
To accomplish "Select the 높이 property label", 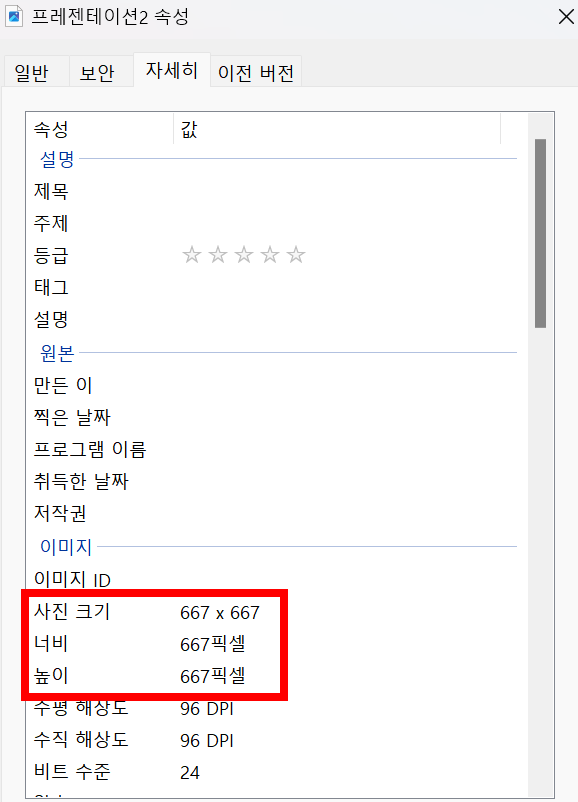I will [51, 676].
